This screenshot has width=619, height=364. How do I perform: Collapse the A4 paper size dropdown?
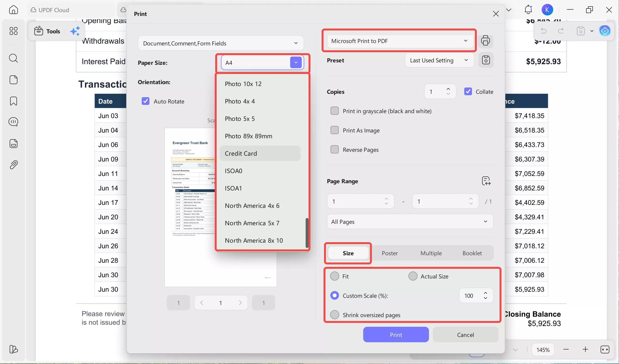click(296, 62)
